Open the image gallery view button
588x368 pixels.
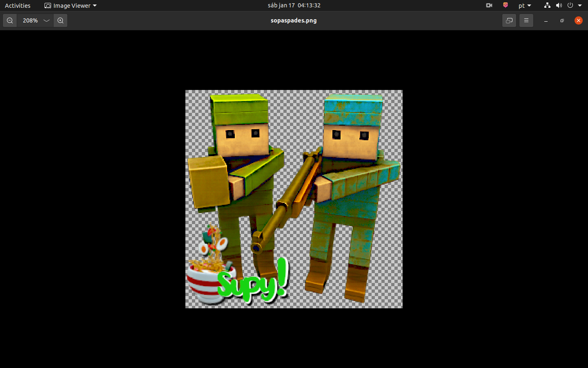(509, 20)
